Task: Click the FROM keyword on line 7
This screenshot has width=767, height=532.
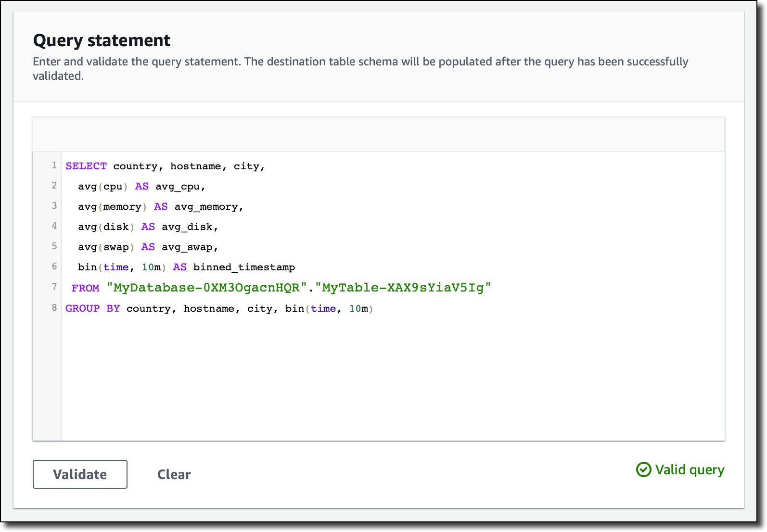Action: tap(85, 288)
